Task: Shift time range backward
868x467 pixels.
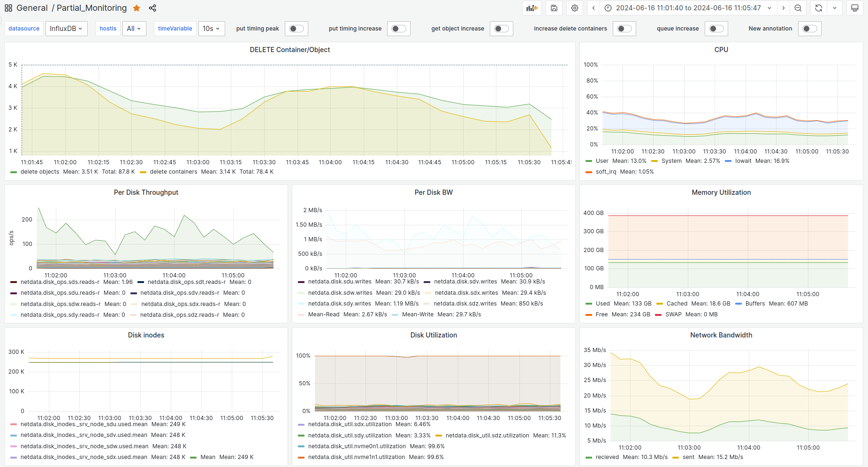Action: pyautogui.click(x=594, y=8)
